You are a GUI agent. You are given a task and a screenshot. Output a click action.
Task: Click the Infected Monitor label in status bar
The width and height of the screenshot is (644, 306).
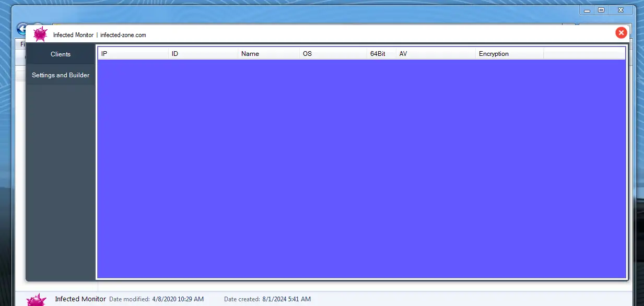[x=80, y=299]
